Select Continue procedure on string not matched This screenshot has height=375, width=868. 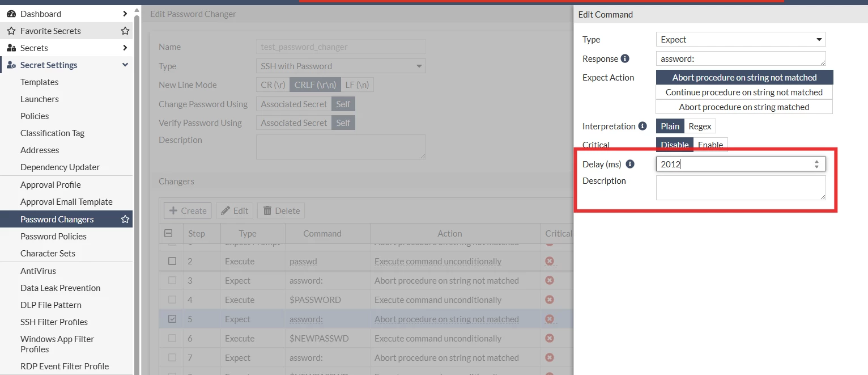(x=744, y=92)
